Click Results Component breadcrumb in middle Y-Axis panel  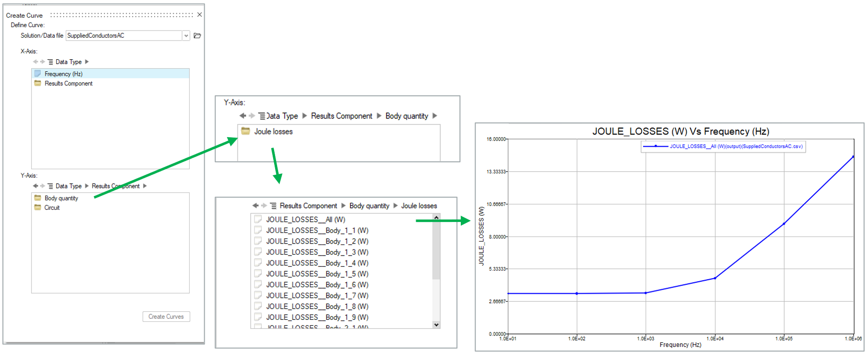point(341,116)
